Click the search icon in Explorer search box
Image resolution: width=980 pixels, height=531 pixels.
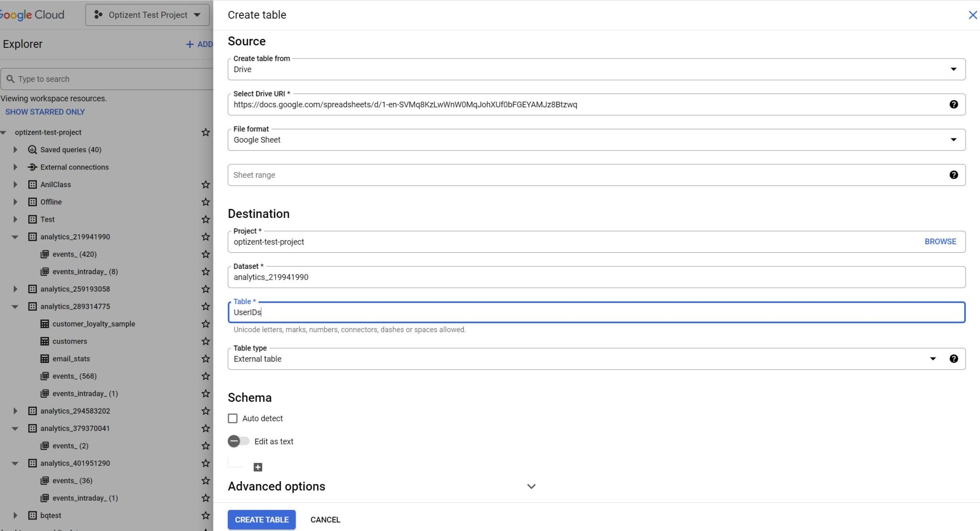(11, 79)
